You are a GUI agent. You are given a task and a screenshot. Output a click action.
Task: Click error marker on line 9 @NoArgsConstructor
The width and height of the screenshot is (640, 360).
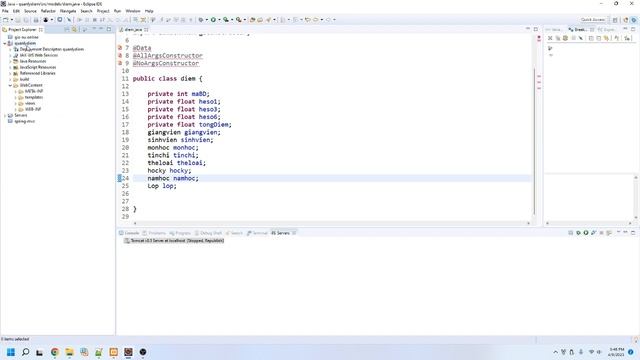tap(120, 63)
